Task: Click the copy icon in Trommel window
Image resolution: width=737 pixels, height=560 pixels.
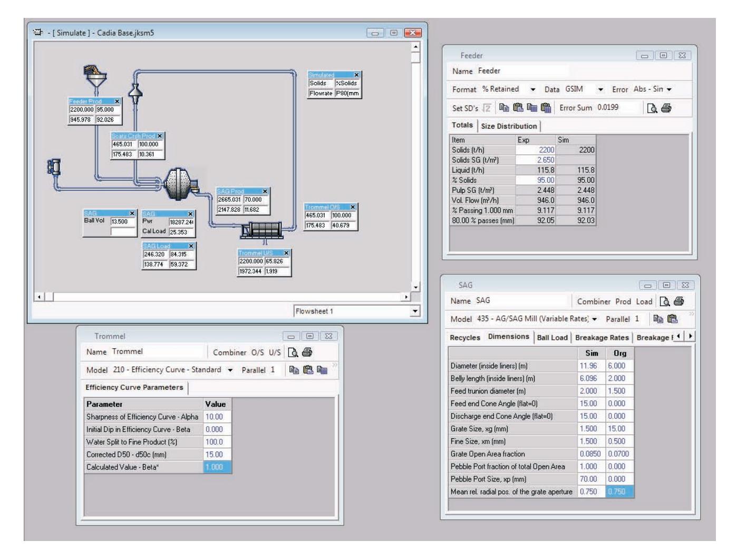Action: tap(294, 370)
